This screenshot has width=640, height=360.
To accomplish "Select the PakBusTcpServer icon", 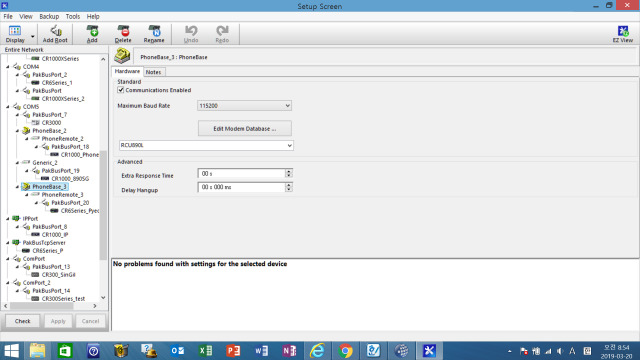I will [x=16, y=242].
